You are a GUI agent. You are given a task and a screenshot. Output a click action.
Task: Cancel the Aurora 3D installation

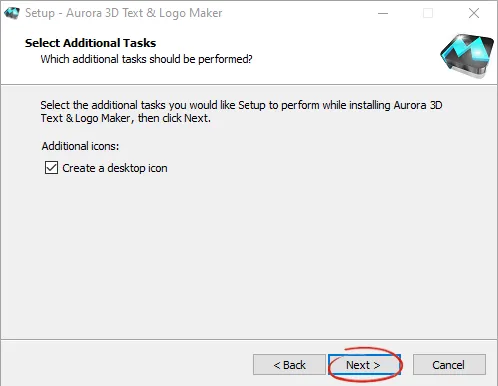pyautogui.click(x=449, y=365)
